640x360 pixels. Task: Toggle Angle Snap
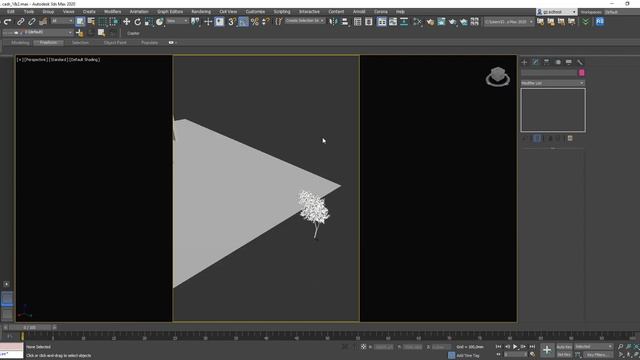(243, 22)
